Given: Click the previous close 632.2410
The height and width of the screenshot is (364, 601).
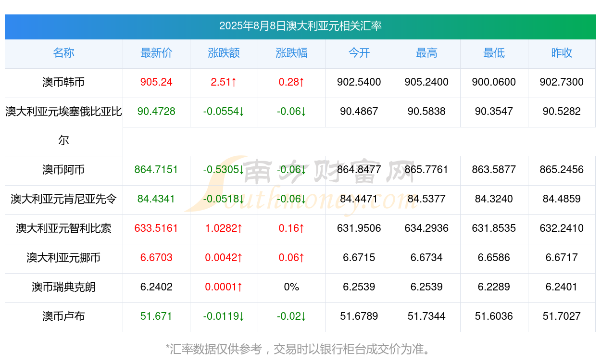Looking at the screenshot, I should tap(562, 228).
